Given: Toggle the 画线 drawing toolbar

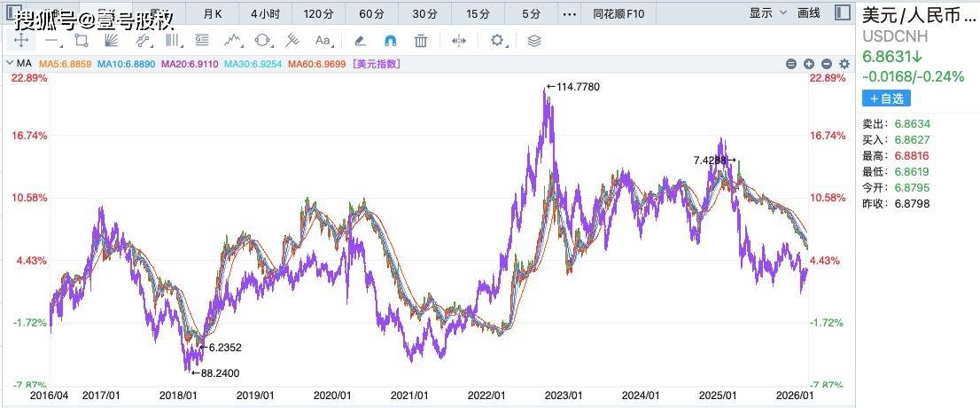Looking at the screenshot, I should tap(808, 13).
